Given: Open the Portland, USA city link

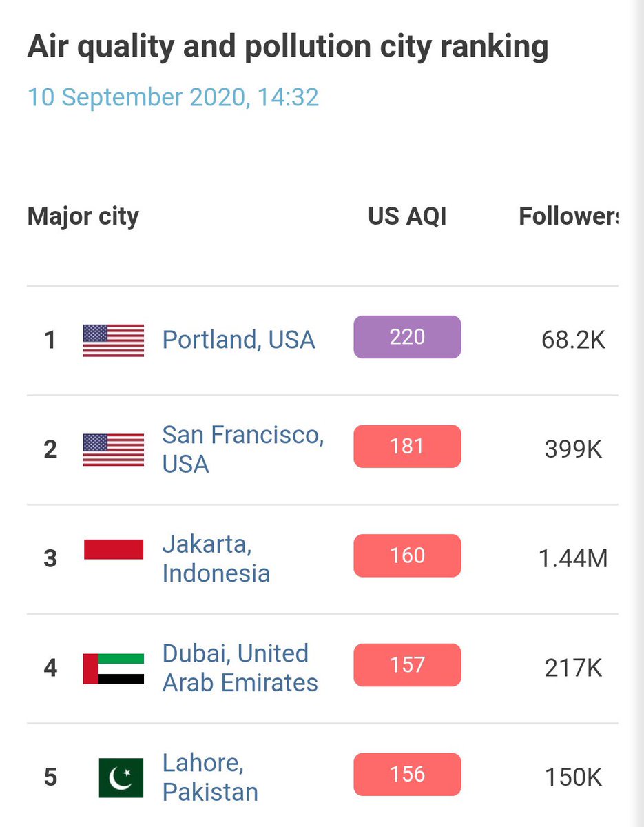Looking at the screenshot, I should coord(238,340).
